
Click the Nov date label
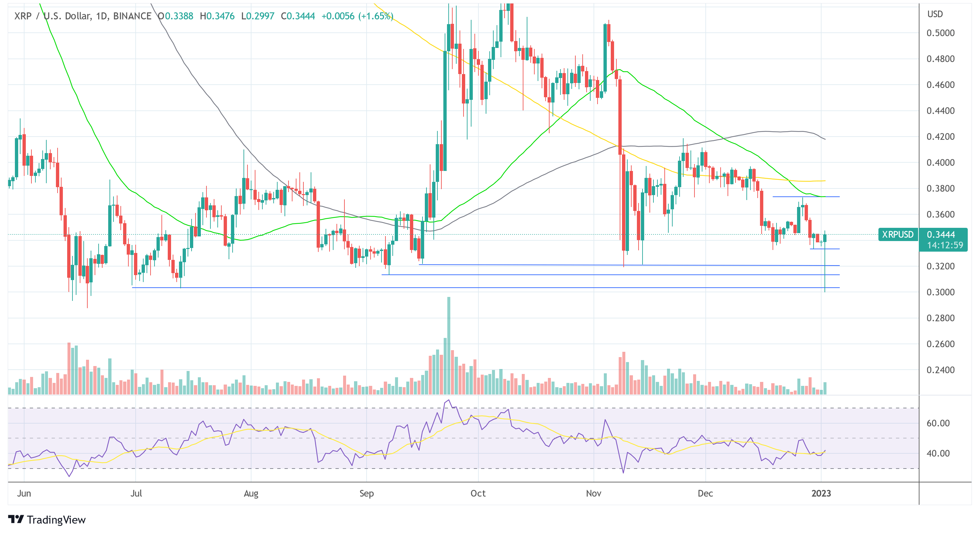(x=594, y=493)
